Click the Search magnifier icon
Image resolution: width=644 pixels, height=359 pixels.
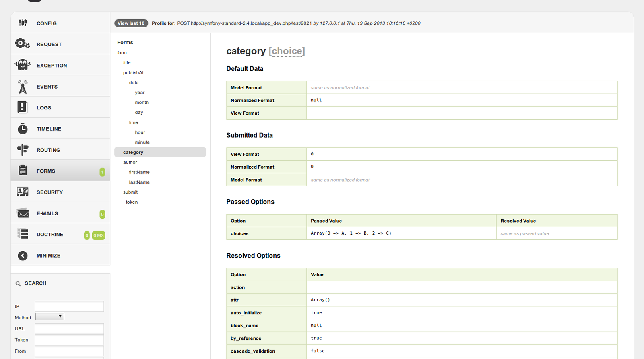click(18, 284)
